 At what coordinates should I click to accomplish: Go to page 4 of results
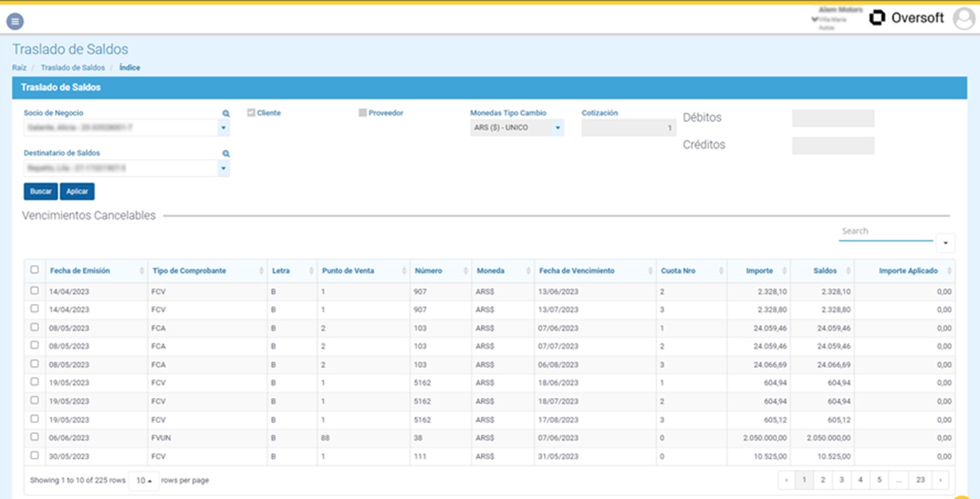point(860,480)
